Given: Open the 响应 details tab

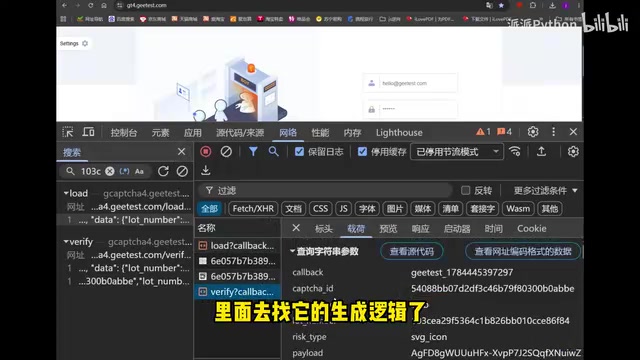Looking at the screenshot, I should tap(420, 229).
